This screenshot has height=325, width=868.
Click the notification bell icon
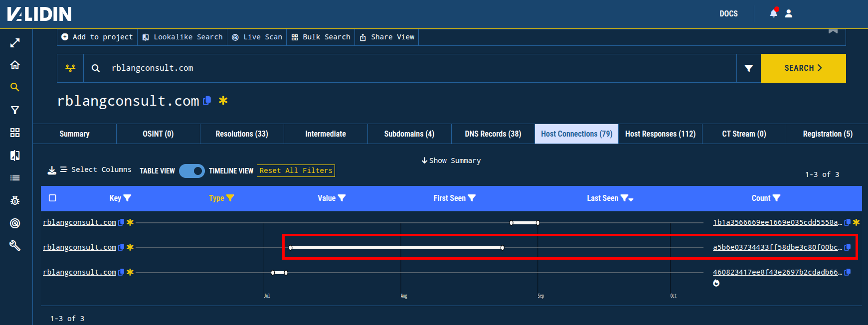pos(773,13)
